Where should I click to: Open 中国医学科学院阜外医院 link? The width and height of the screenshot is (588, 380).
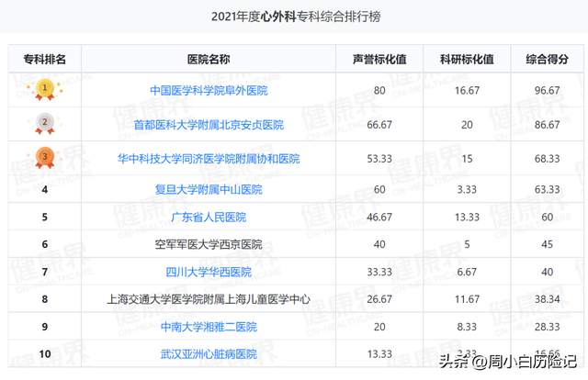point(209,91)
